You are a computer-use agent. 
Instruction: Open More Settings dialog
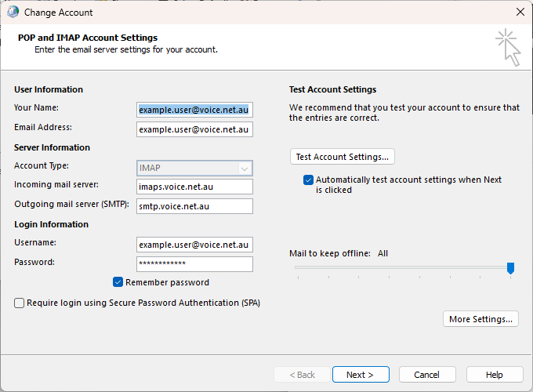(480, 319)
